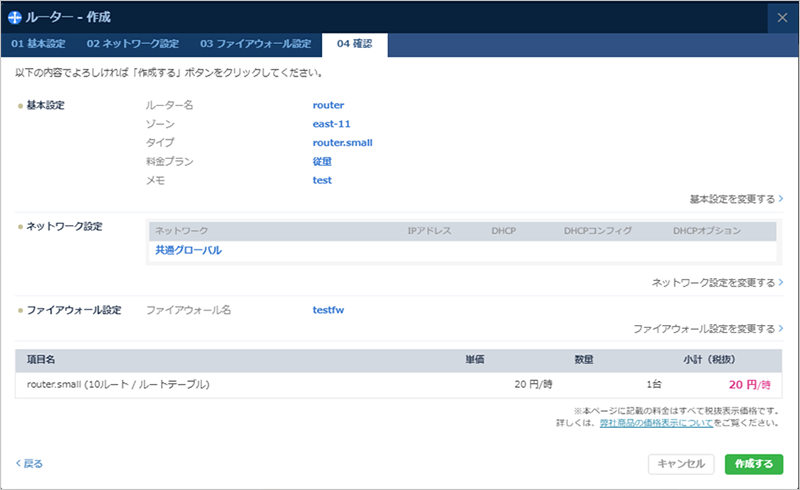Click the 基本設定 section heading
This screenshot has width=800, height=490.
click(x=45, y=105)
